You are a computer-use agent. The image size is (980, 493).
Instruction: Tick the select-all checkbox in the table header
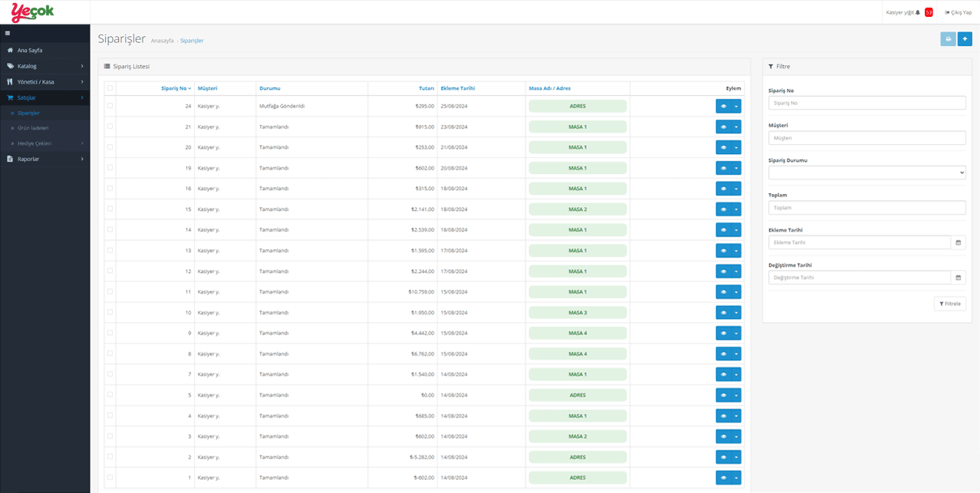[110, 88]
